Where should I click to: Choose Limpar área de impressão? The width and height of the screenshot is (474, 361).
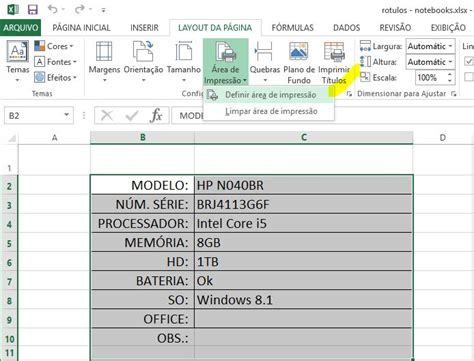click(x=269, y=111)
